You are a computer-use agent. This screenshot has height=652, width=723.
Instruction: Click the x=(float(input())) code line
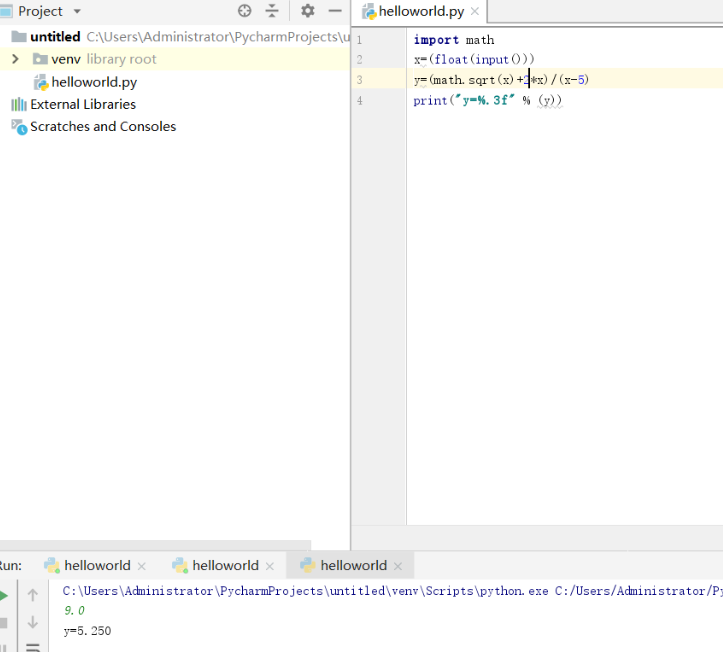pyautogui.click(x=474, y=59)
